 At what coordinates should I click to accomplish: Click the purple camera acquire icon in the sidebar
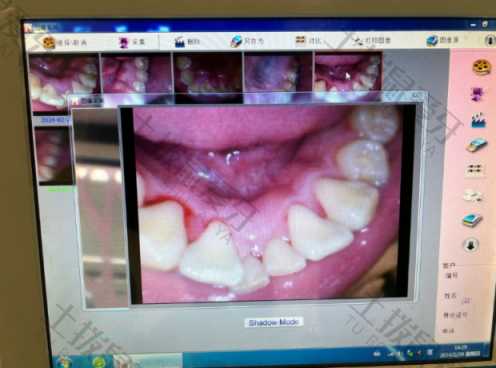478,94
